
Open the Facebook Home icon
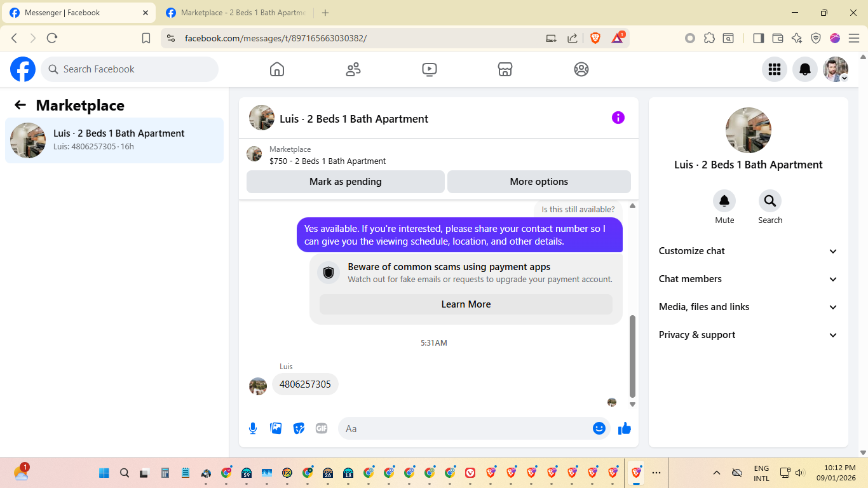click(277, 69)
